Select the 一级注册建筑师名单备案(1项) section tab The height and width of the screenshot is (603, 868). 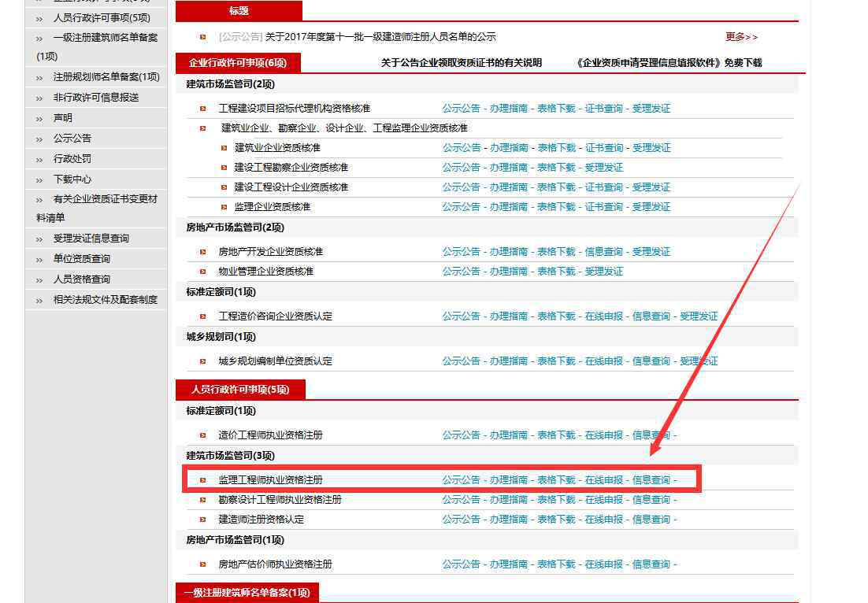point(247,593)
